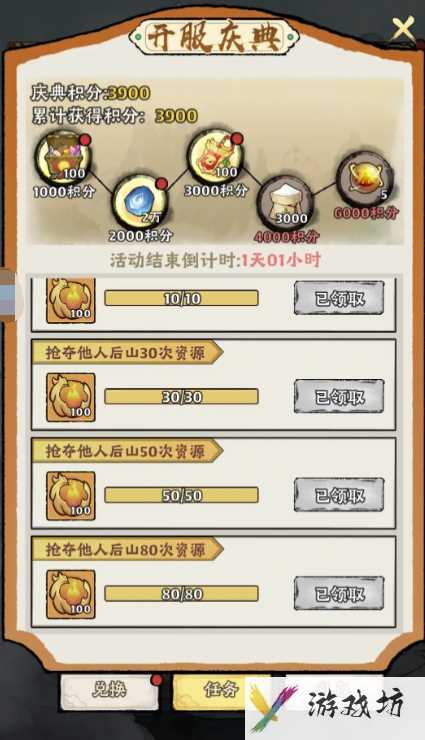Tap the reward icon in the 80次资源 task
The image size is (425, 740).
[x=71, y=595]
